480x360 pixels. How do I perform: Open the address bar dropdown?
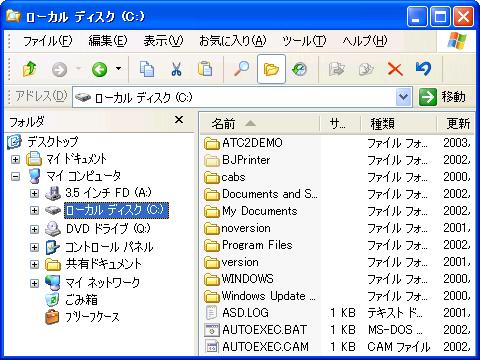(403, 97)
